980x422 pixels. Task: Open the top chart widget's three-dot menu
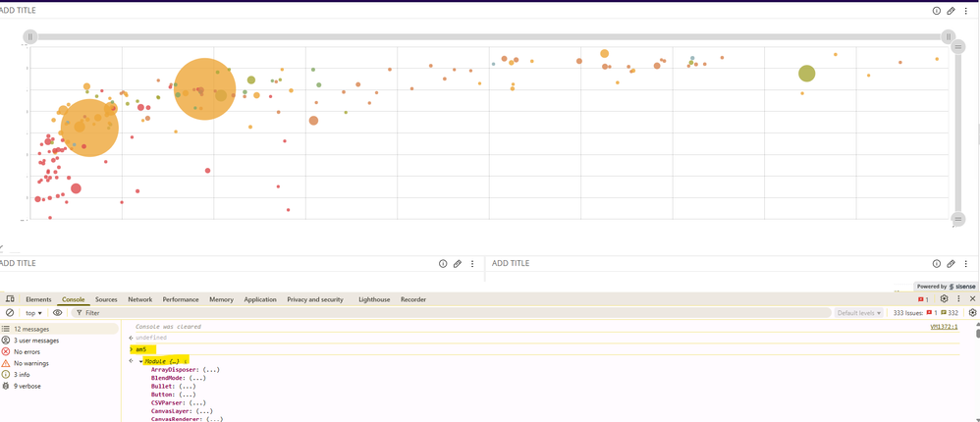coord(966,11)
